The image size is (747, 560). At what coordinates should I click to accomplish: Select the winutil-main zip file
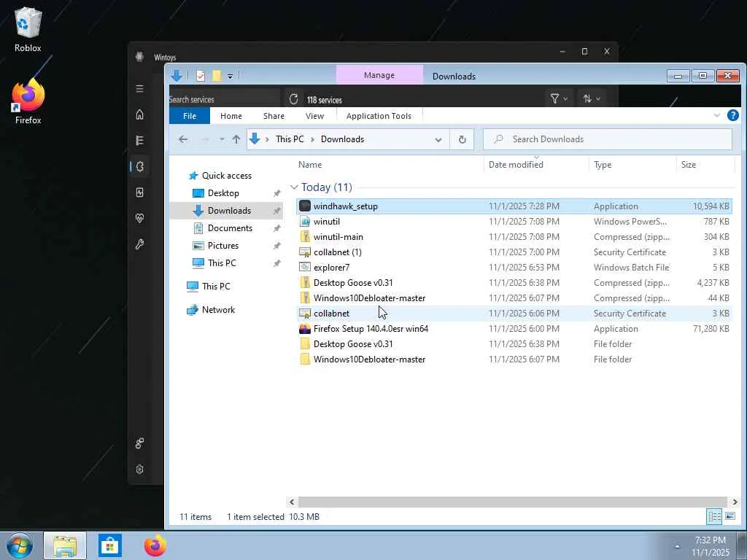coord(514,237)
